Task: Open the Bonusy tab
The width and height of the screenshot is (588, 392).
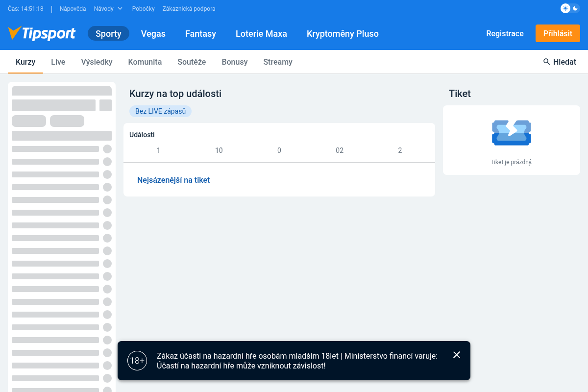Action: pyautogui.click(x=235, y=62)
